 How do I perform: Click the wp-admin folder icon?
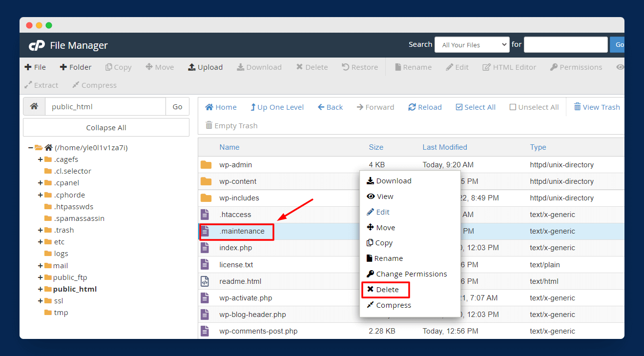click(206, 165)
